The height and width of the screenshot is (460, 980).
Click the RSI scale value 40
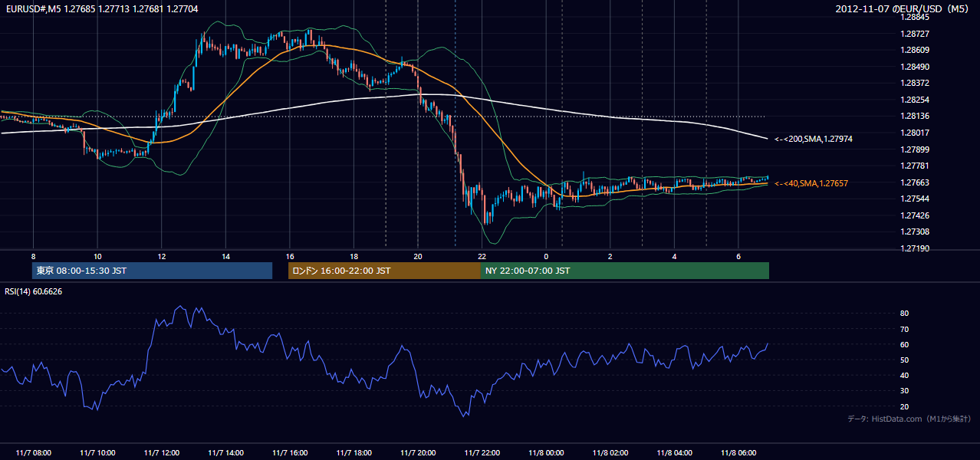pos(904,376)
